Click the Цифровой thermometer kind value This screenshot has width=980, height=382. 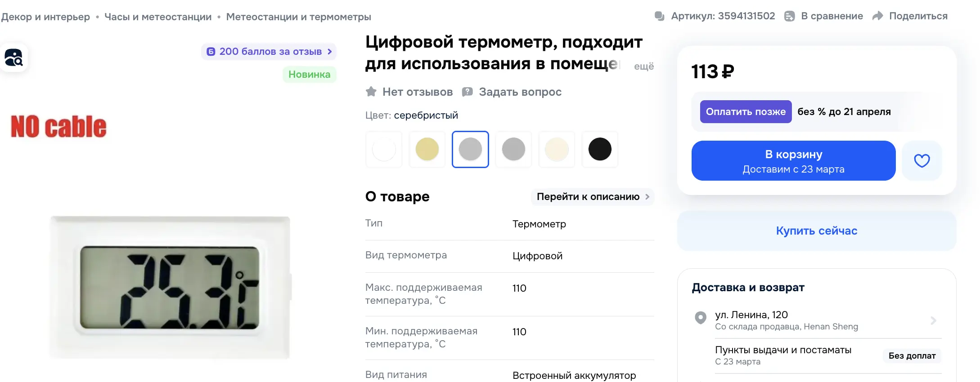pyautogui.click(x=537, y=256)
